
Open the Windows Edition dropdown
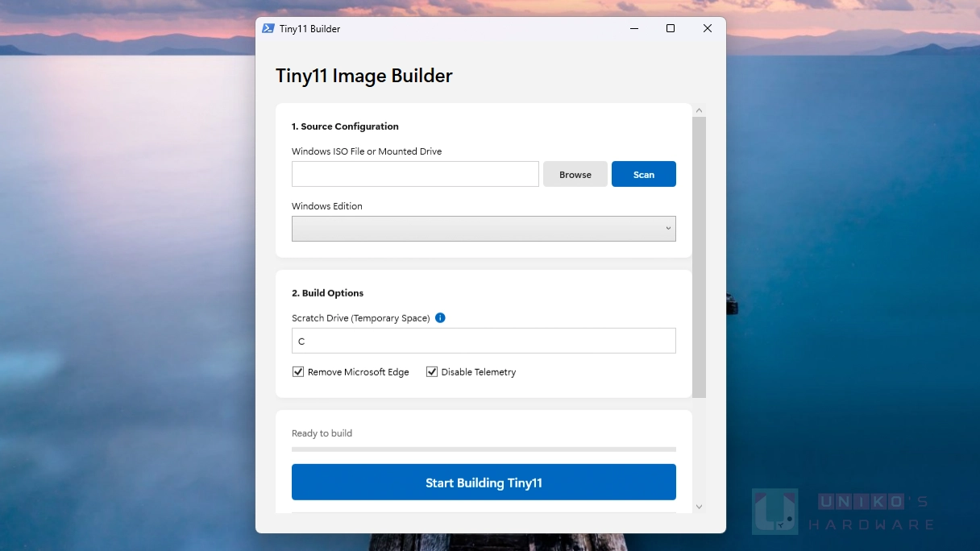(x=484, y=229)
